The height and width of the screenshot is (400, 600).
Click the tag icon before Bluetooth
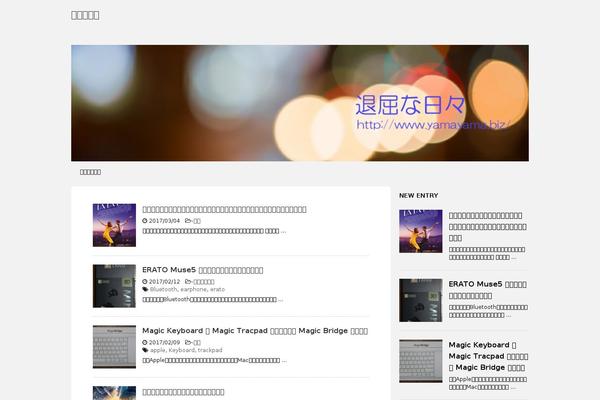coord(145,289)
